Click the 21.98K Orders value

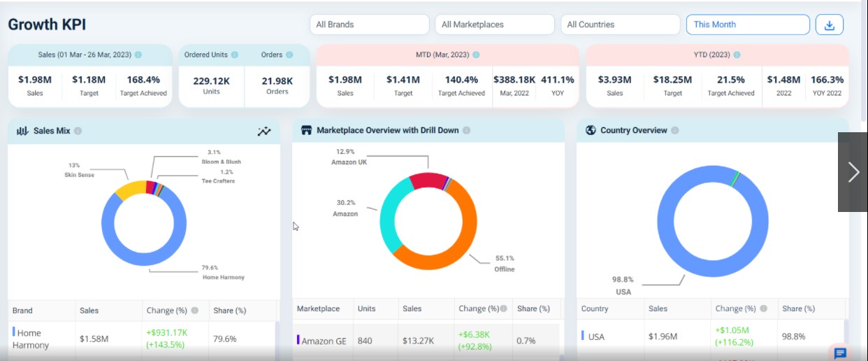pyautogui.click(x=277, y=80)
